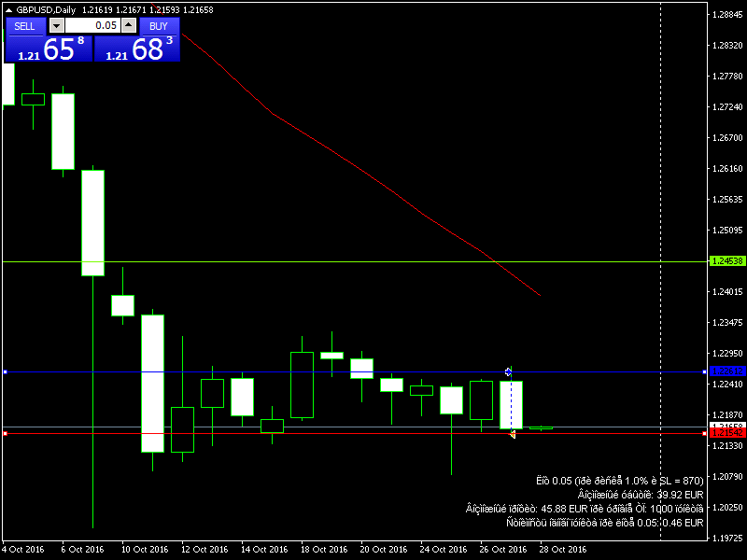Viewport: 747px width, 560px height.
Task: Click the BUY button
Action: pyautogui.click(x=159, y=26)
